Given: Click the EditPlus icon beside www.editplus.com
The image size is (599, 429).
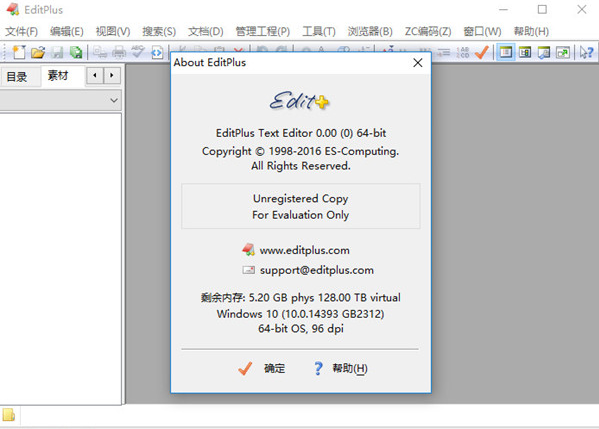Looking at the screenshot, I should click(248, 250).
